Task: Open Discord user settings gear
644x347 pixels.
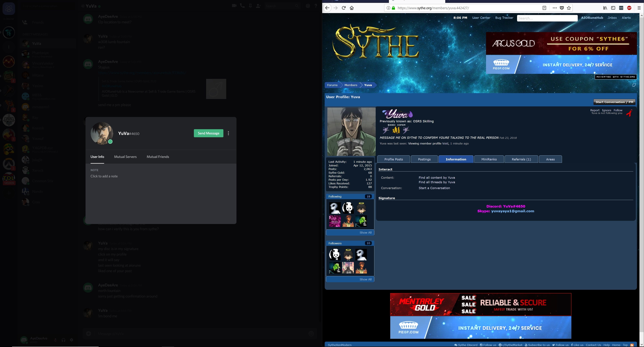Action: coord(72,340)
